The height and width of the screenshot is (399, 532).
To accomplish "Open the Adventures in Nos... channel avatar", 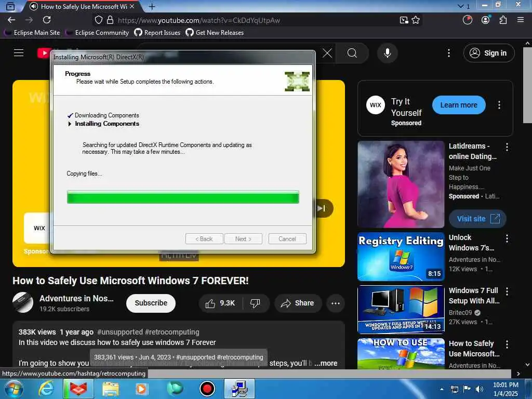I will click(23, 302).
